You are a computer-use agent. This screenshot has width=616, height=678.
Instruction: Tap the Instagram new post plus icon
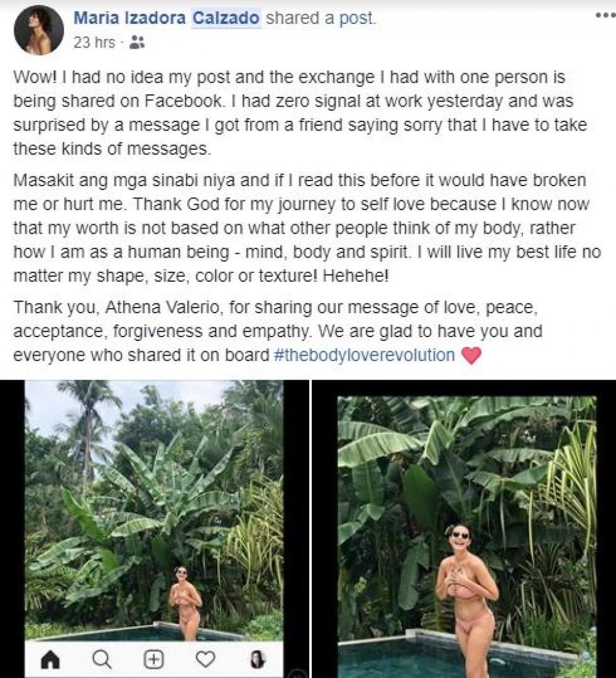point(153,660)
